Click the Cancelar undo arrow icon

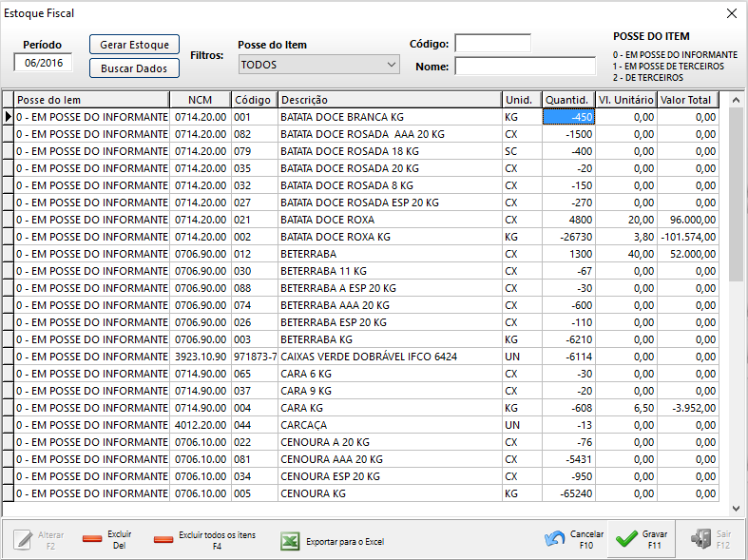pyautogui.click(x=554, y=539)
